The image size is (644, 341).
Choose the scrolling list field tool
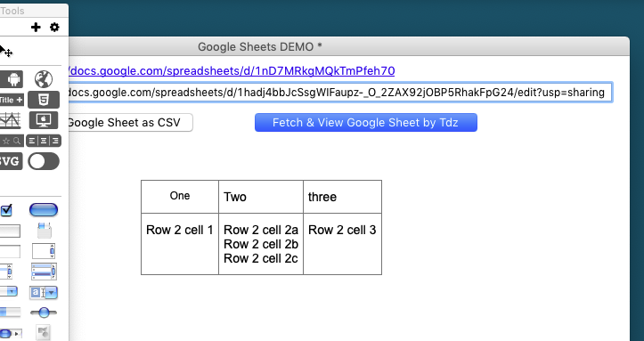pos(44,272)
